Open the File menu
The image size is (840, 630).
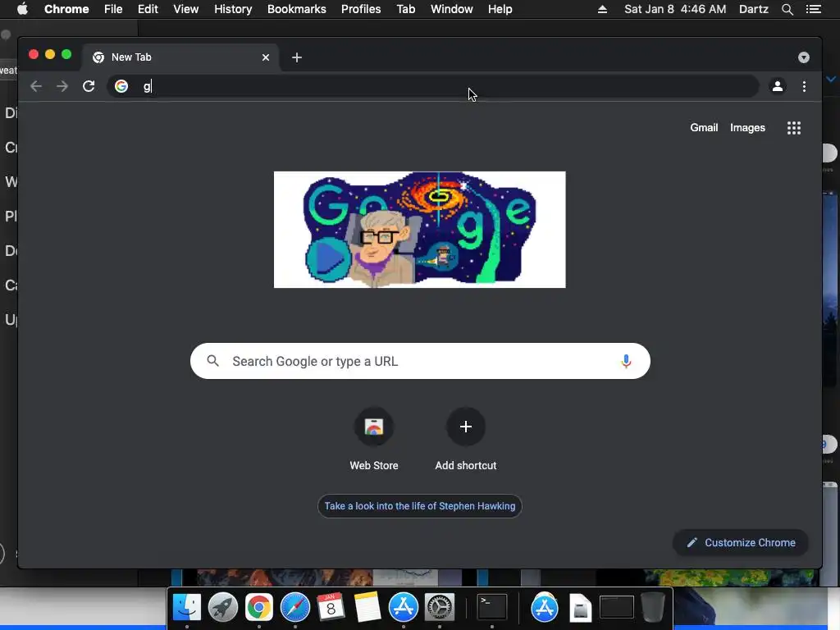tap(113, 9)
